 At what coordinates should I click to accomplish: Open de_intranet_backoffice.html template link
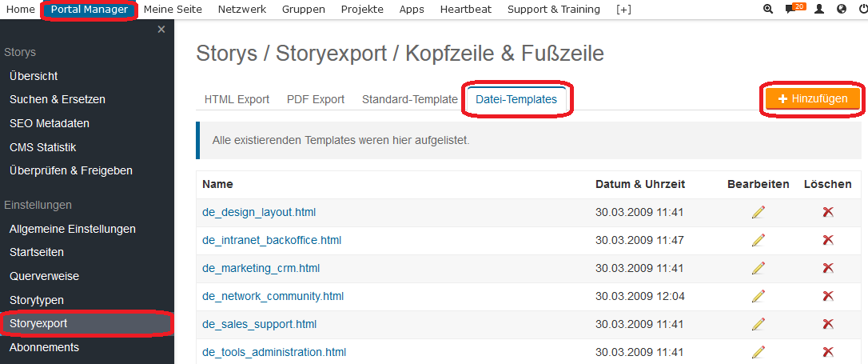point(272,240)
